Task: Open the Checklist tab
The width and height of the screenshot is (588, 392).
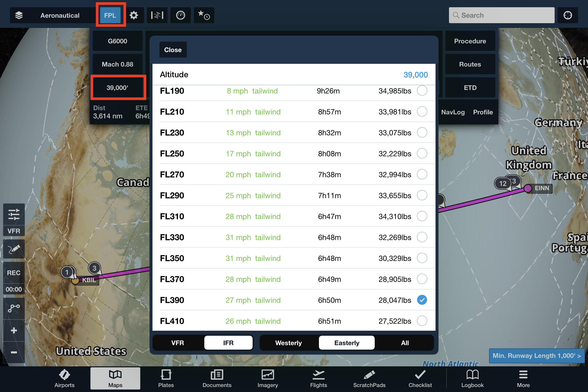Action: 420,379
